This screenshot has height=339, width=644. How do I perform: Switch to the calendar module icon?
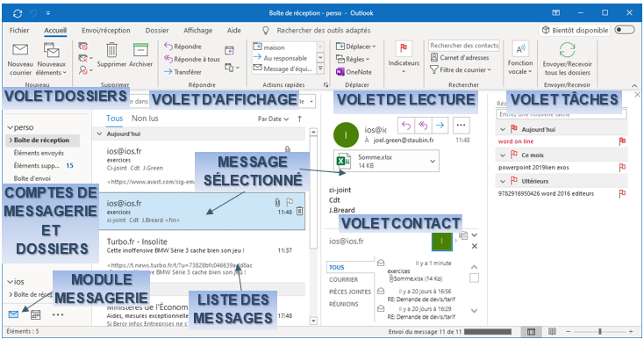36,314
